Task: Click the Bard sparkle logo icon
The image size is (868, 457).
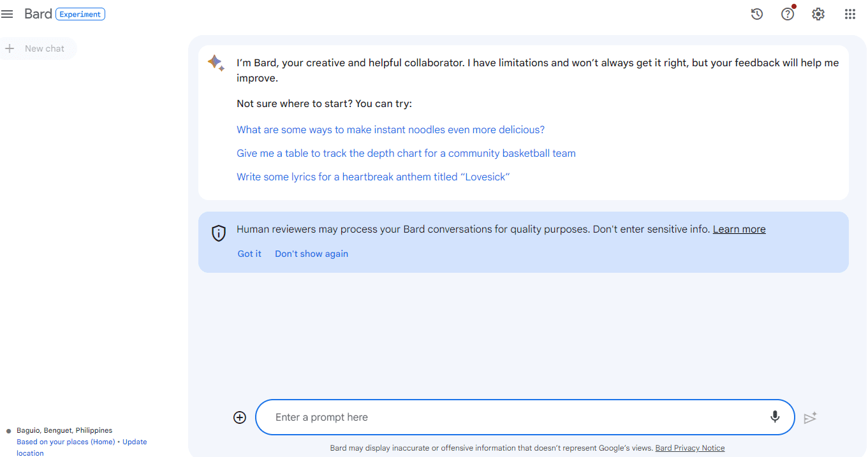Action: point(216,62)
